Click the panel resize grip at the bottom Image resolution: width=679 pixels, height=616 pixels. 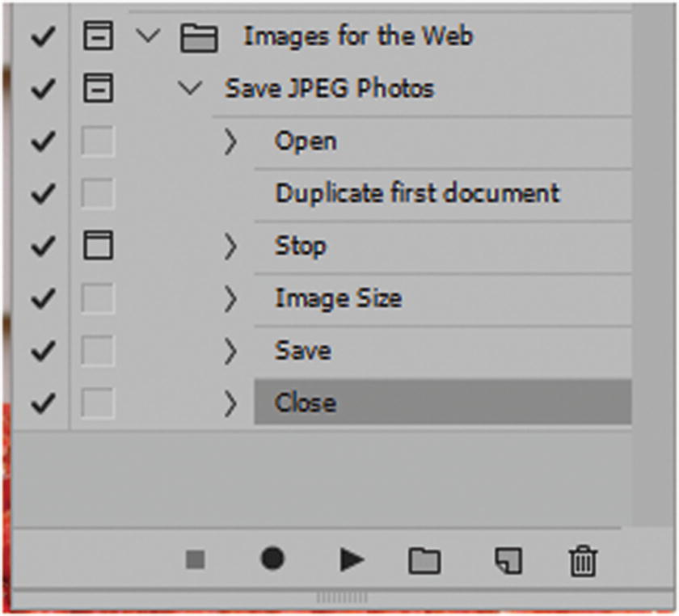[340, 598]
